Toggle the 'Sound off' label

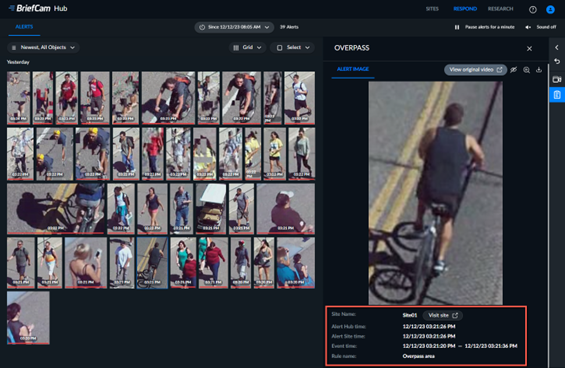pos(546,27)
